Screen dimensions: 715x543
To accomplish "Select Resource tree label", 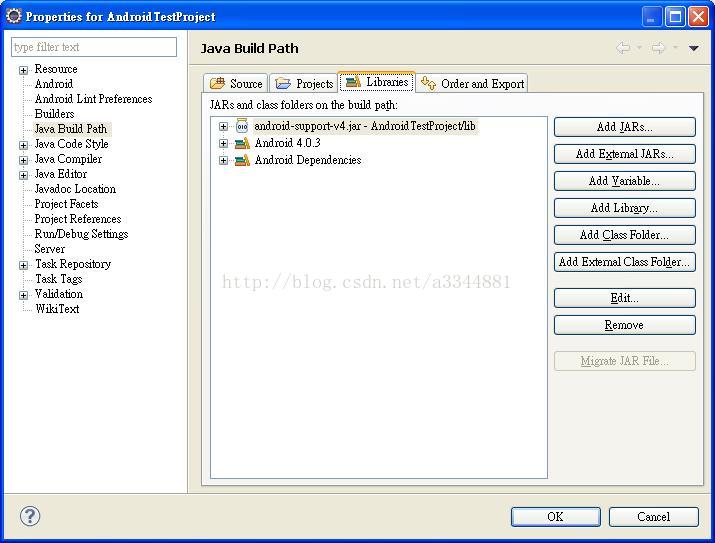I will [56, 69].
